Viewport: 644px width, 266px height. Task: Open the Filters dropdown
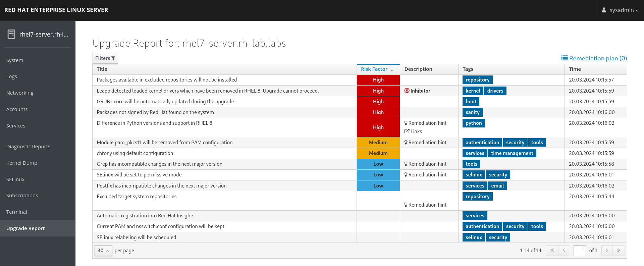pos(105,58)
